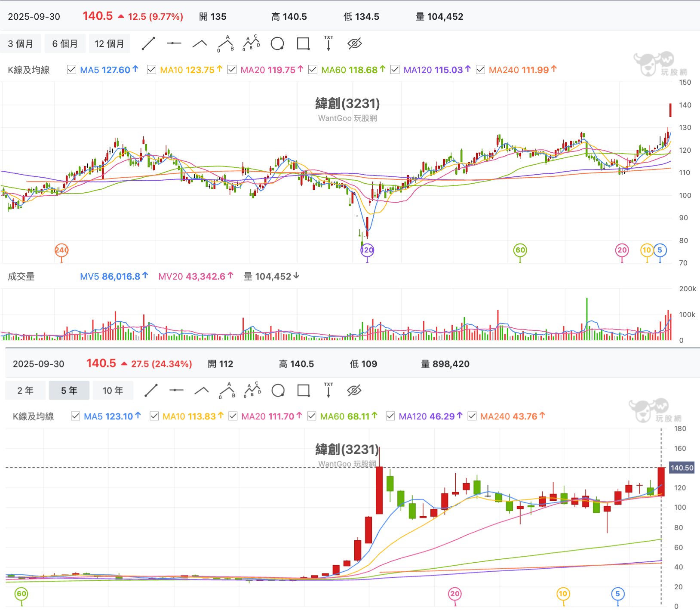Image resolution: width=700 pixels, height=610 pixels.
Task: Select ABCD pattern tool in daily chart
Action: point(252,43)
